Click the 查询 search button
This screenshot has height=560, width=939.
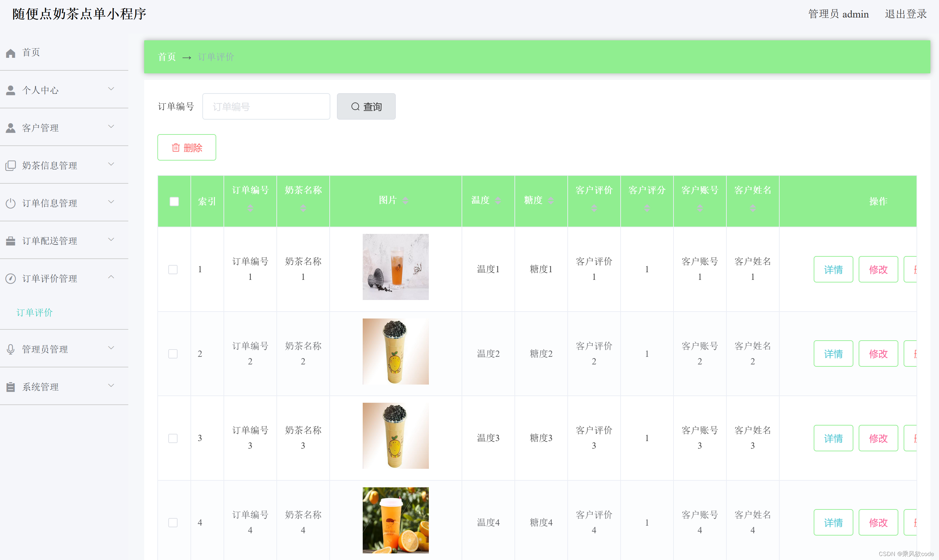coord(366,107)
